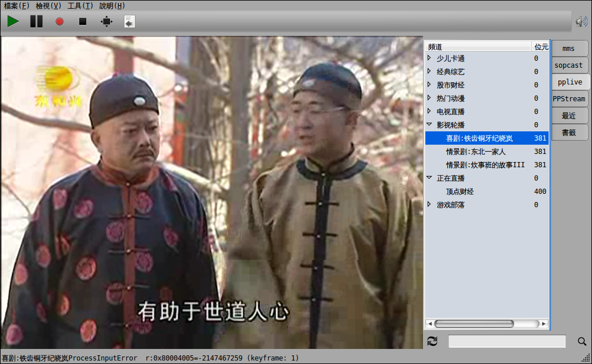This screenshot has height=364, width=592.
Task: Click the video playback area
Action: coord(212,192)
